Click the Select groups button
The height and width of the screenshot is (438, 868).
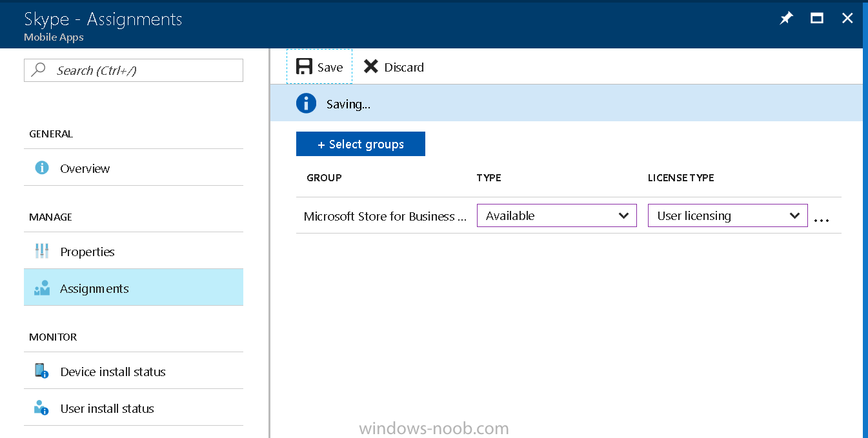(361, 144)
